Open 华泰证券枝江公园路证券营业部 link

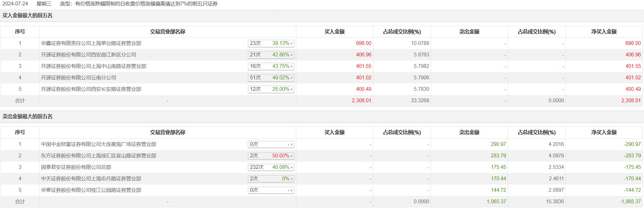coord(91,190)
